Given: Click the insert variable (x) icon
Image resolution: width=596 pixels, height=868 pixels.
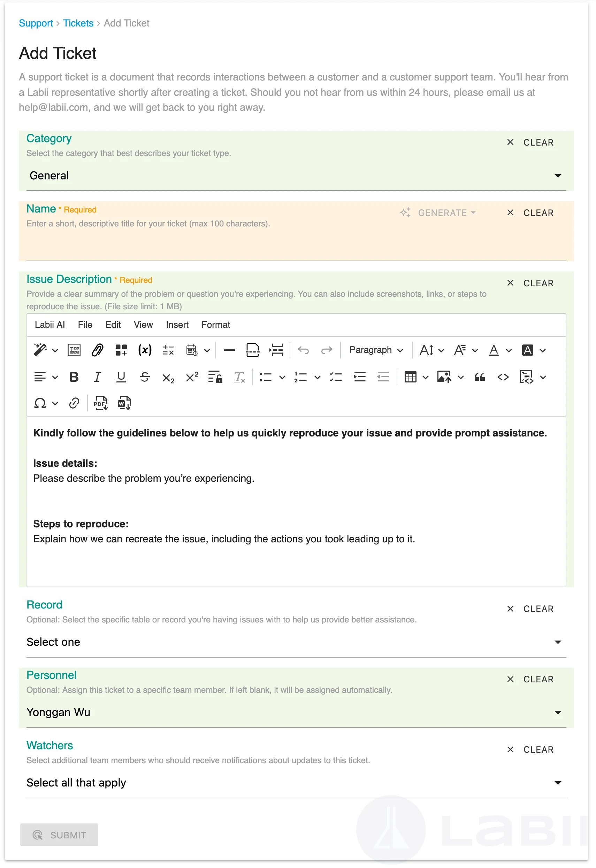Looking at the screenshot, I should [x=145, y=350].
